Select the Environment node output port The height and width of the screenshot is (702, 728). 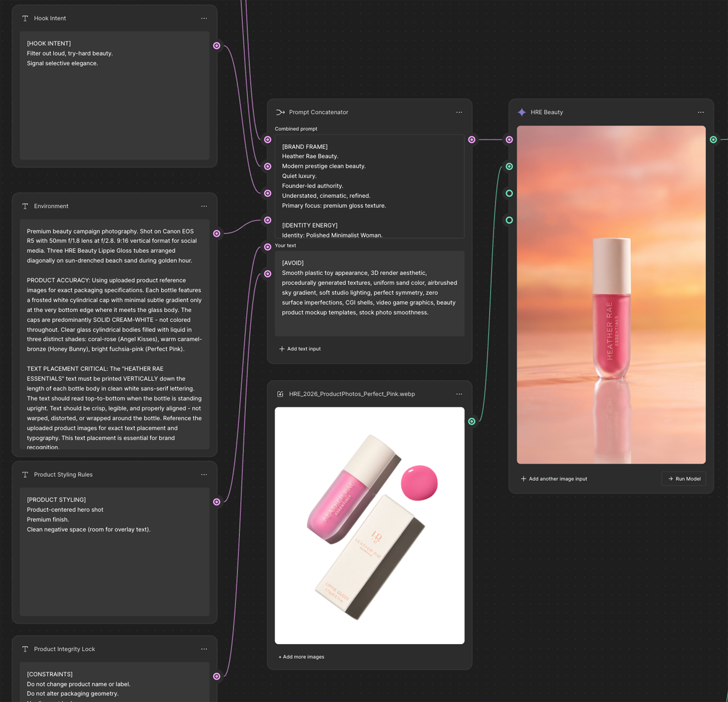coord(216,234)
